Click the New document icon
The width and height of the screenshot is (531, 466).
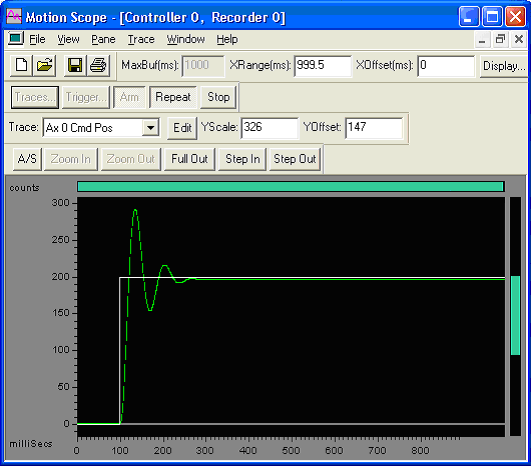pos(21,65)
